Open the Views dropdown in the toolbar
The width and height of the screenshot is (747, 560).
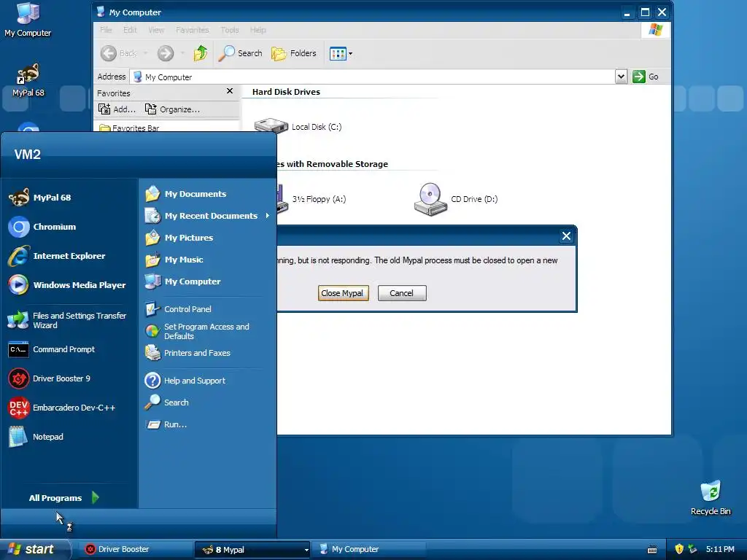(341, 53)
